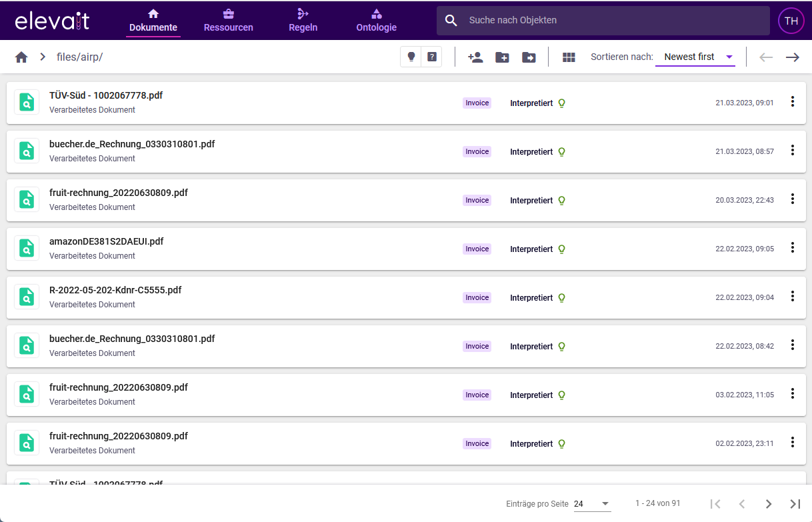Open the R-2022-05-202-Kdnr-C5555.pdf document

pos(115,290)
